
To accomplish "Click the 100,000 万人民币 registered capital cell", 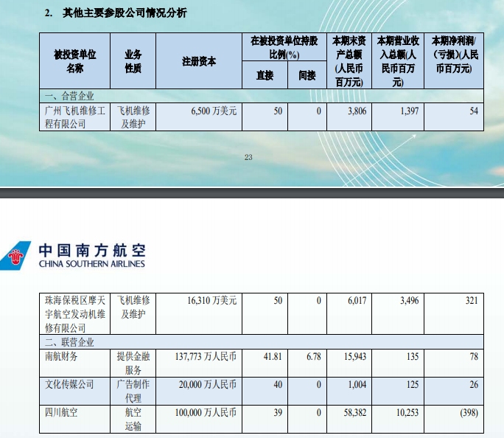I will (199, 419).
